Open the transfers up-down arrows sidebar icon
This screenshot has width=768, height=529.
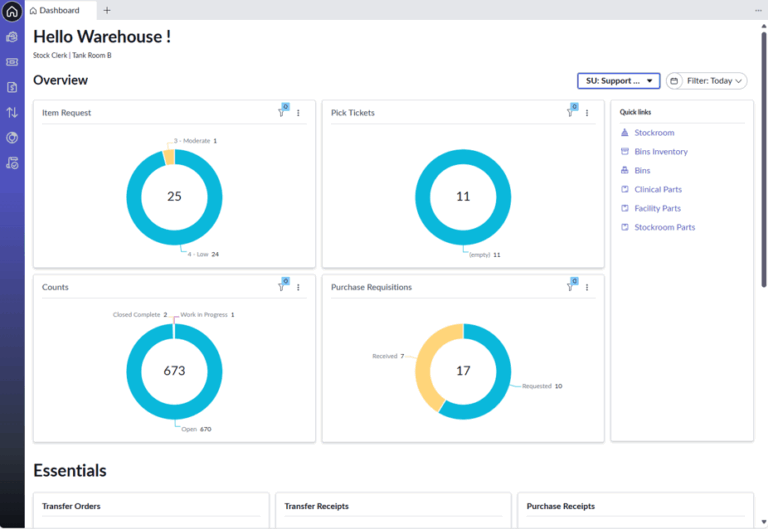[x=12, y=113]
